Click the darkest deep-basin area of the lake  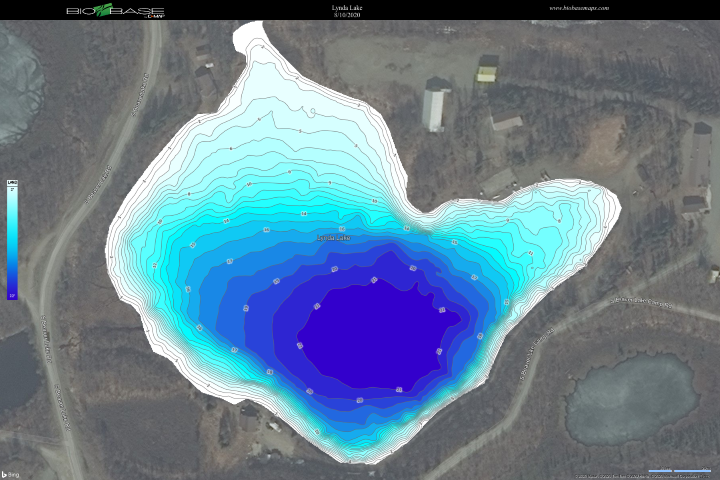point(377,335)
